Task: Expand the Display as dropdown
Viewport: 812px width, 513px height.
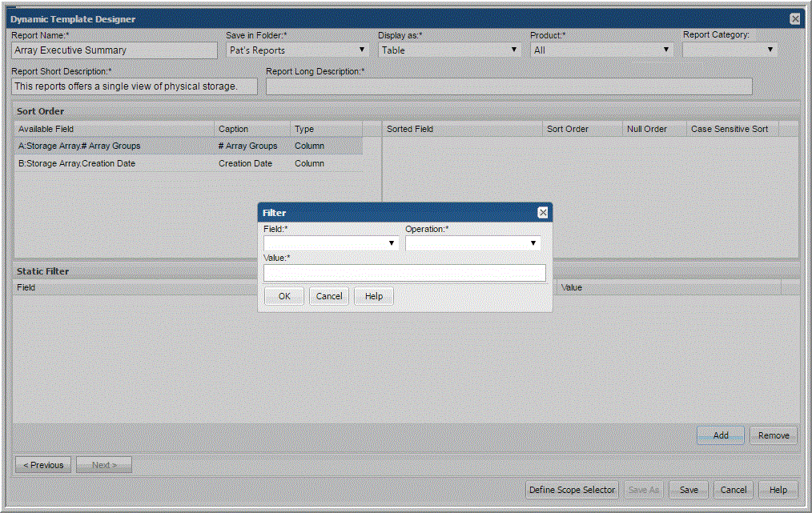Action: coord(449,50)
